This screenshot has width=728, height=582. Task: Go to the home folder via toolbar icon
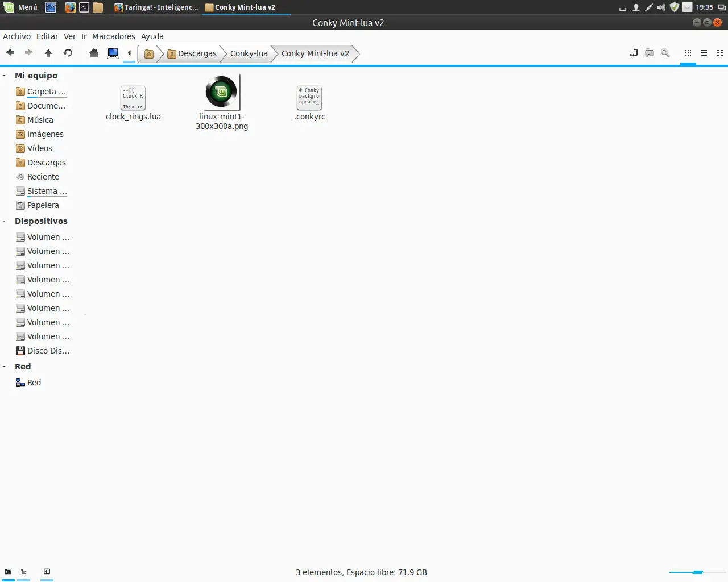coord(94,53)
